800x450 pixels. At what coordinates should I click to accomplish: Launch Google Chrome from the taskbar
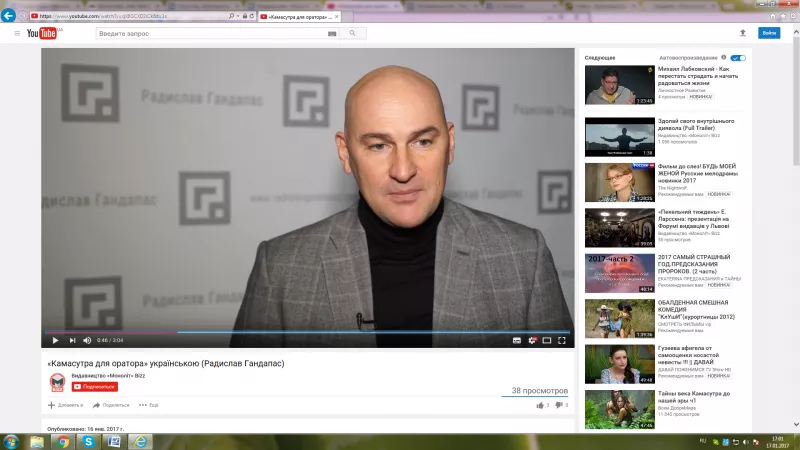coord(63,442)
